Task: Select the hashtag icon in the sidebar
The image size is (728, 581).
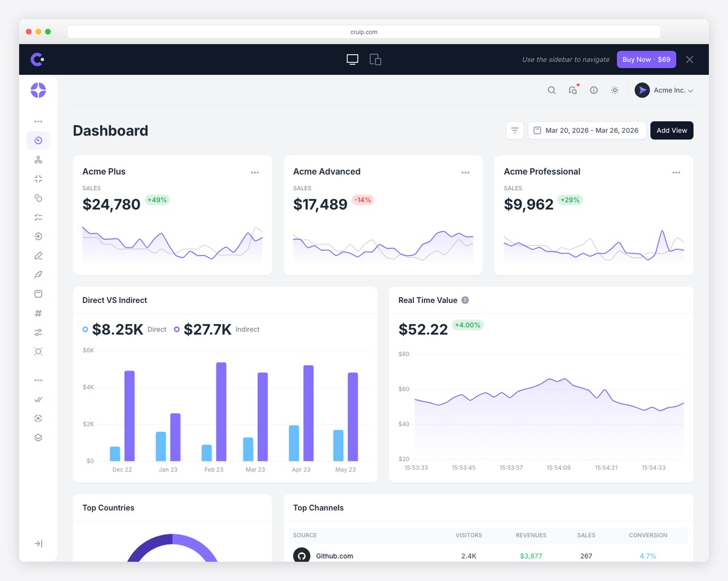Action: click(x=38, y=313)
